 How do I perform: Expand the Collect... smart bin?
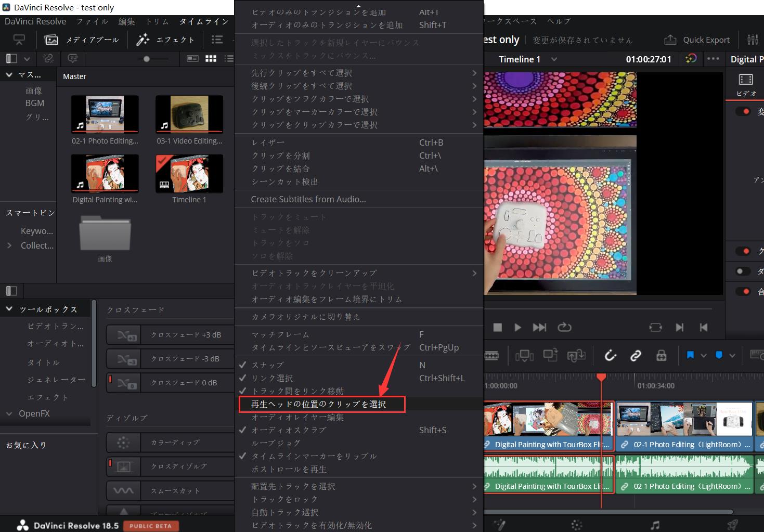(x=9, y=245)
